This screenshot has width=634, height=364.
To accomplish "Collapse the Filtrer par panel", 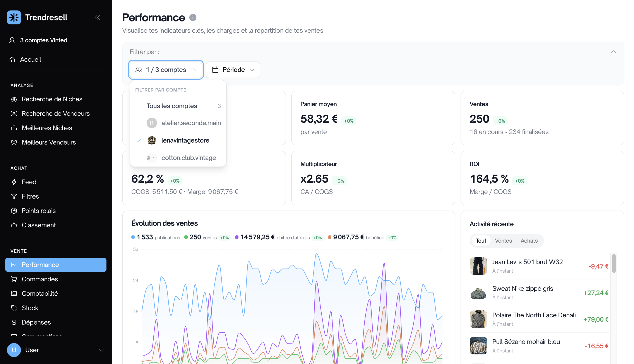I will [x=613, y=52].
